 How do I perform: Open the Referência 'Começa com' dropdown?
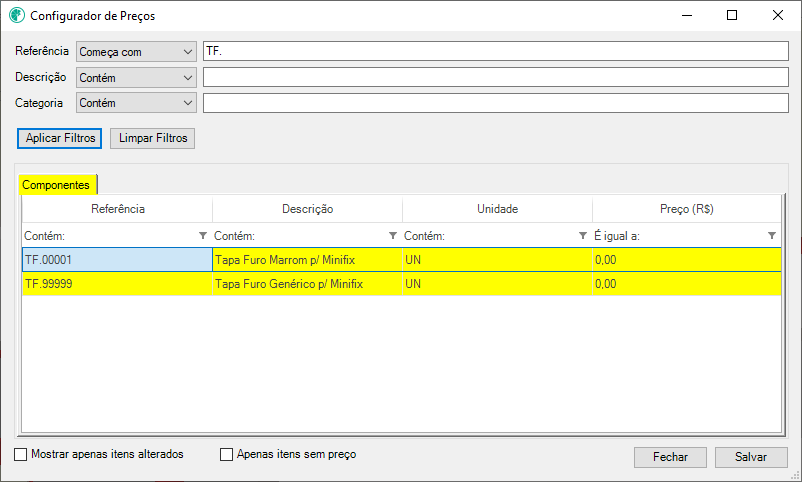point(136,52)
